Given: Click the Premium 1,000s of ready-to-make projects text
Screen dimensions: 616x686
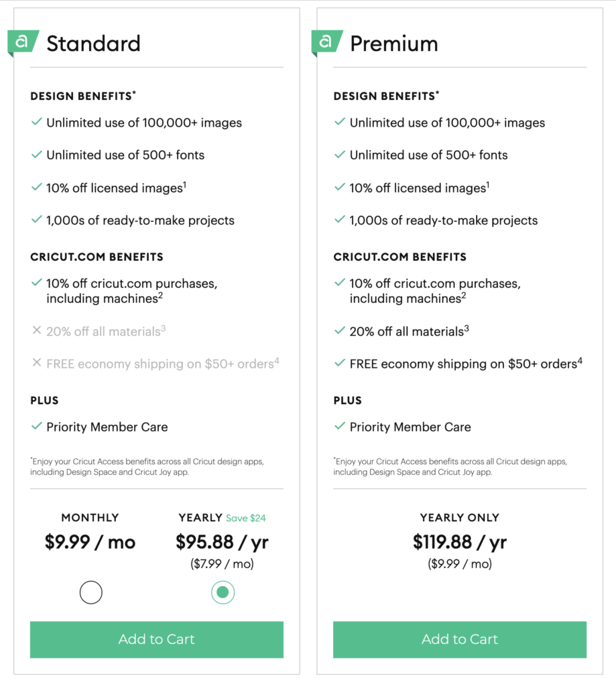Looking at the screenshot, I should tap(444, 220).
